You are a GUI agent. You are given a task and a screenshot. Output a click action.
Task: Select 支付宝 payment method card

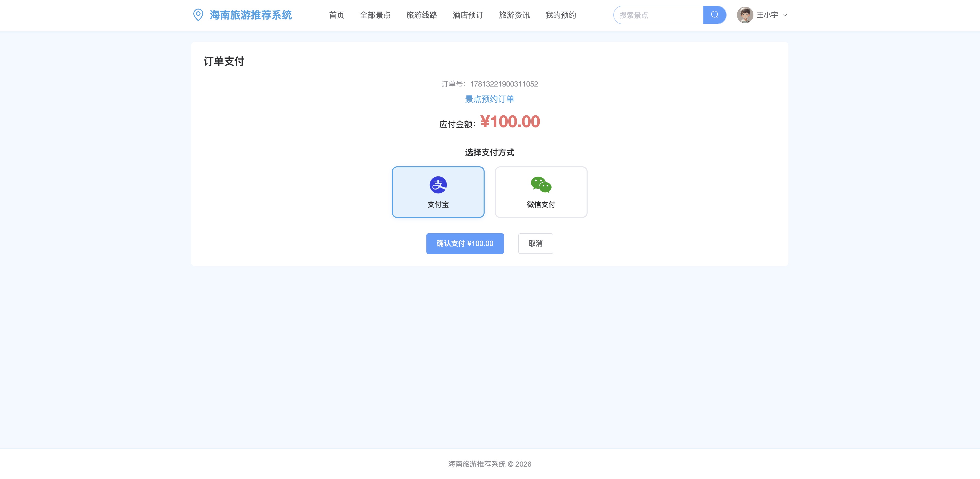(438, 192)
